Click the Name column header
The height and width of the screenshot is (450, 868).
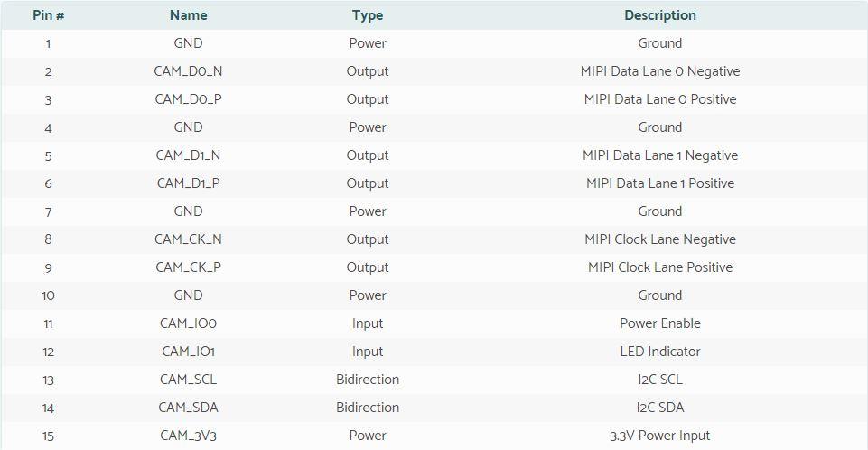pyautogui.click(x=188, y=15)
